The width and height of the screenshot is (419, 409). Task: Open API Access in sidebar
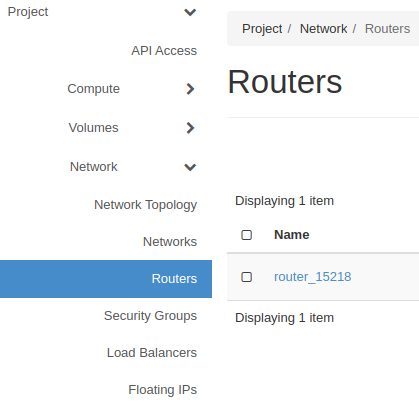pyautogui.click(x=164, y=51)
